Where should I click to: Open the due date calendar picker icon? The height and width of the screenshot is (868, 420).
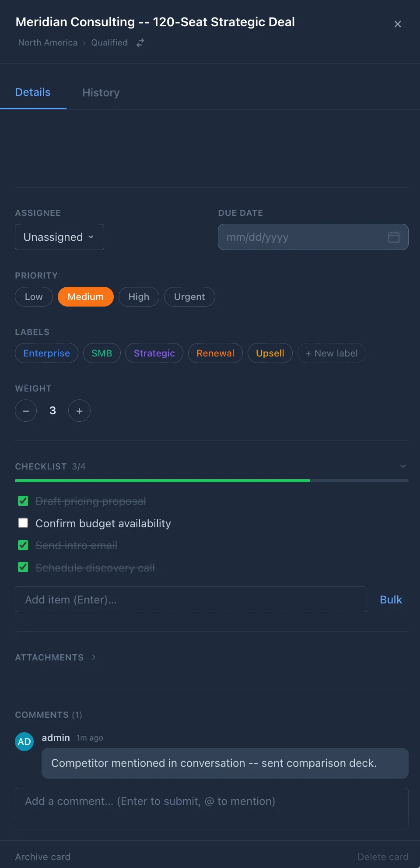394,237
